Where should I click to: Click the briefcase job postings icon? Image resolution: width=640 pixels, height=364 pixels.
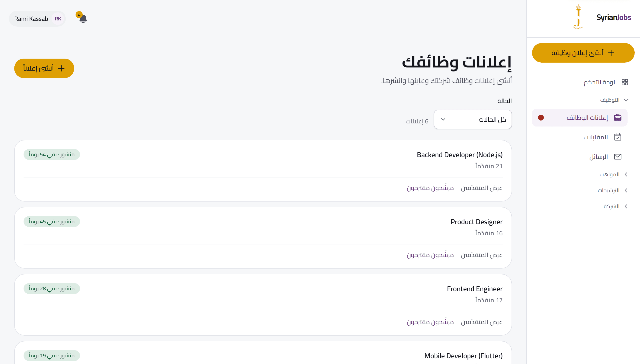pos(618,117)
